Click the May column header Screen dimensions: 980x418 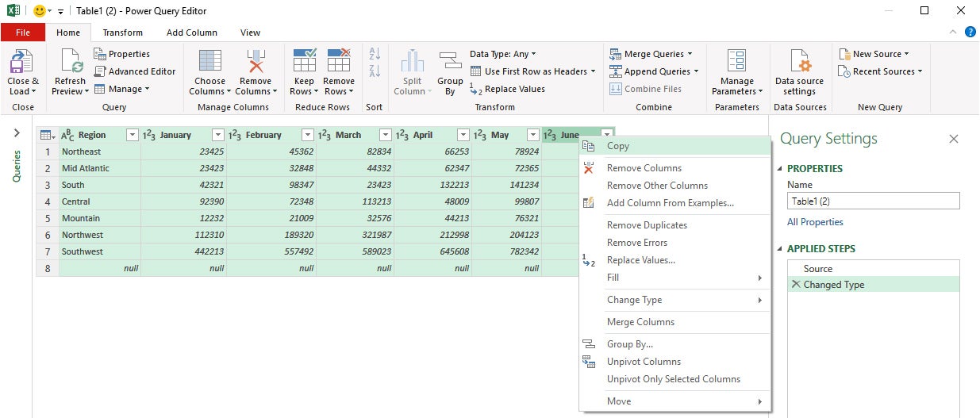click(x=506, y=135)
